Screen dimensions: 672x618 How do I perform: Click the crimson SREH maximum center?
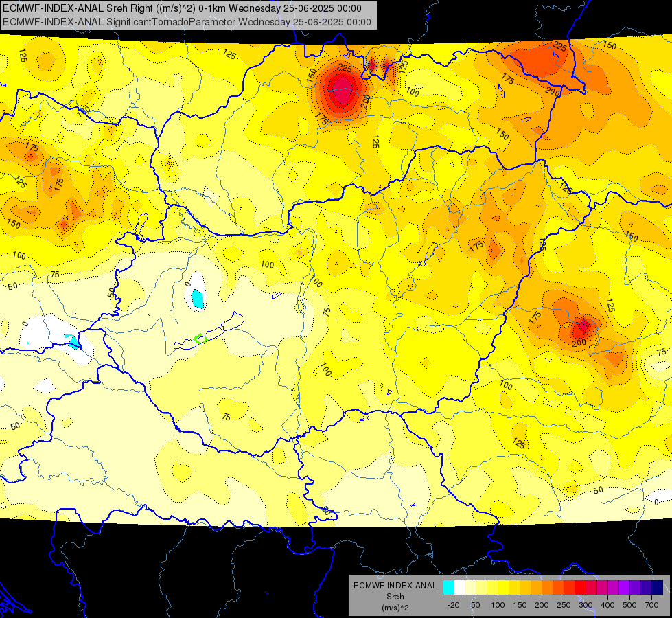tap(343, 89)
